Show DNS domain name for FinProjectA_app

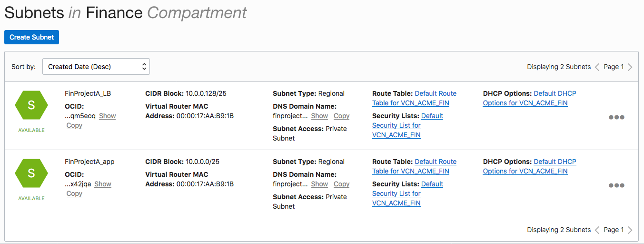click(x=319, y=184)
